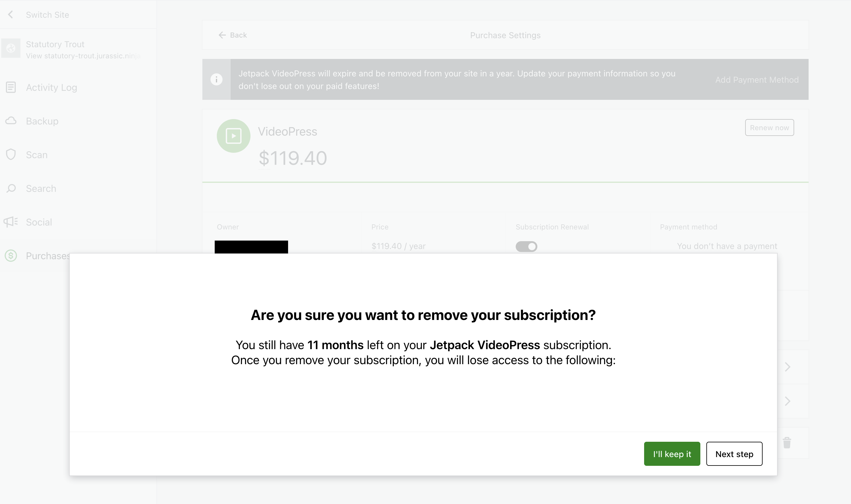Expand the first row chevron on the right

[x=788, y=367]
